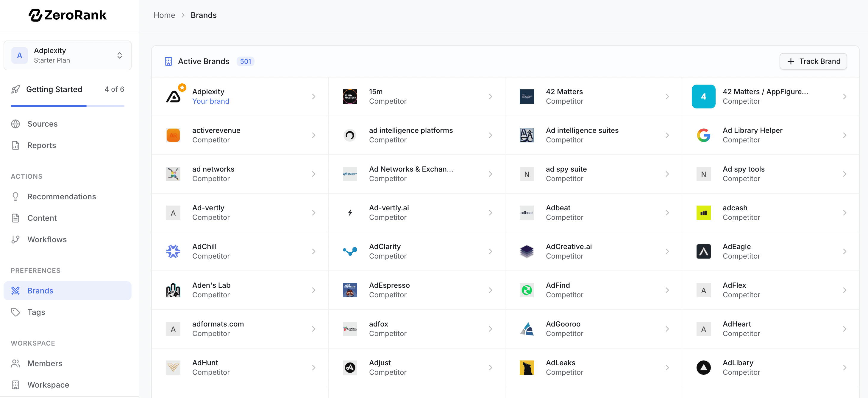Open the 42 Matters / AppFigure... row chevron

(845, 97)
